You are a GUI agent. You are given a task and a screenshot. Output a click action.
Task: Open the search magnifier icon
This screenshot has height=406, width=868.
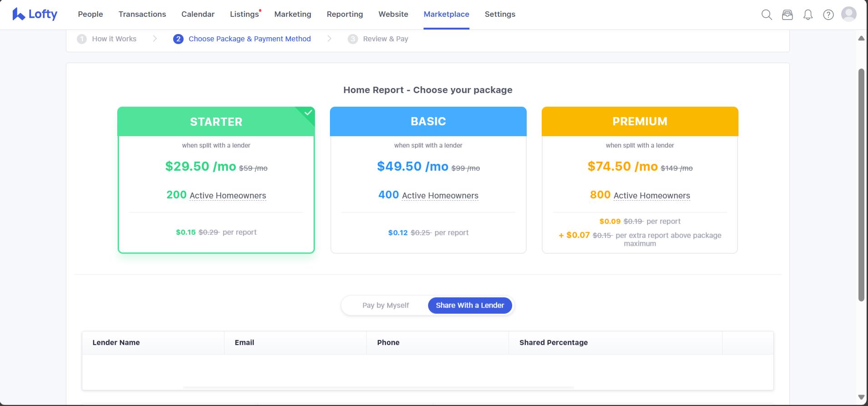click(x=767, y=15)
